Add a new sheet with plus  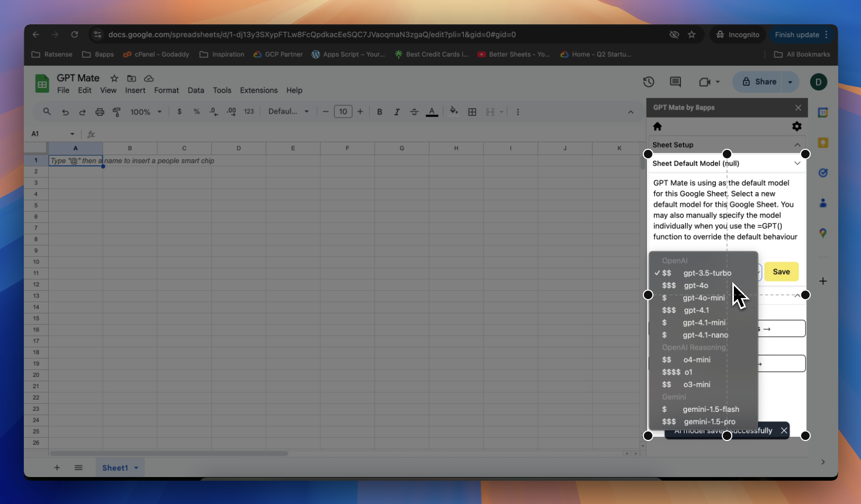57,467
